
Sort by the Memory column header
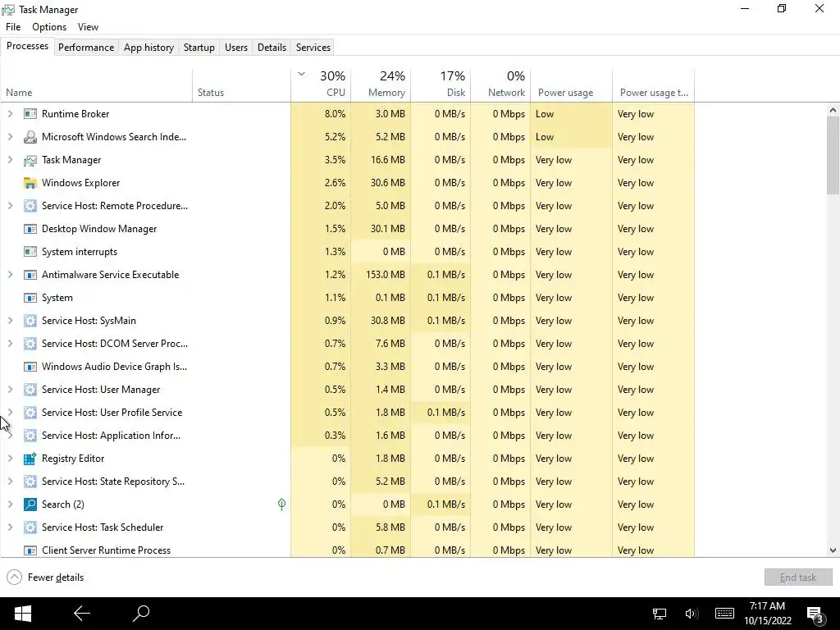coord(381,84)
